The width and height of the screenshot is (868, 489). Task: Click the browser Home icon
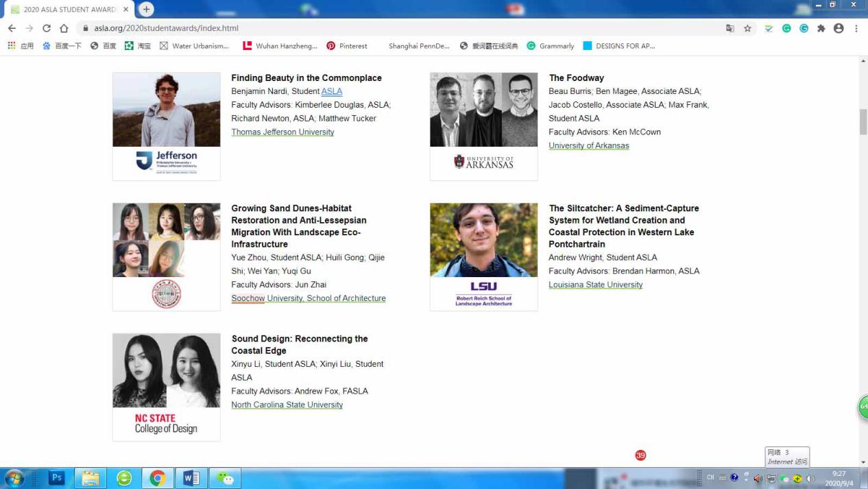(x=64, y=28)
